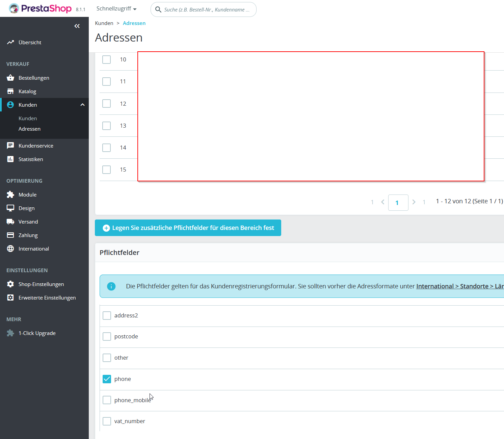Open Versand menu item
Viewport: 504px width, 439px height.
click(x=28, y=222)
